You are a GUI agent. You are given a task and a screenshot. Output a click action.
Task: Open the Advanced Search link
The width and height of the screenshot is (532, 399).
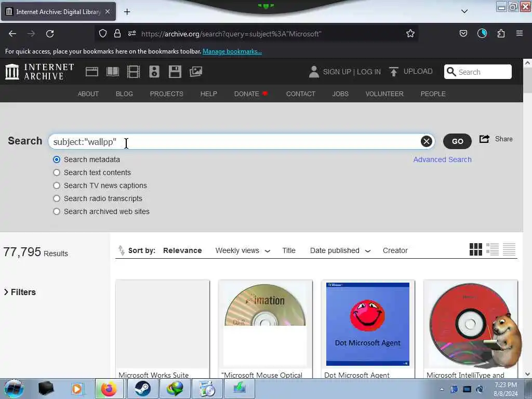point(443,159)
